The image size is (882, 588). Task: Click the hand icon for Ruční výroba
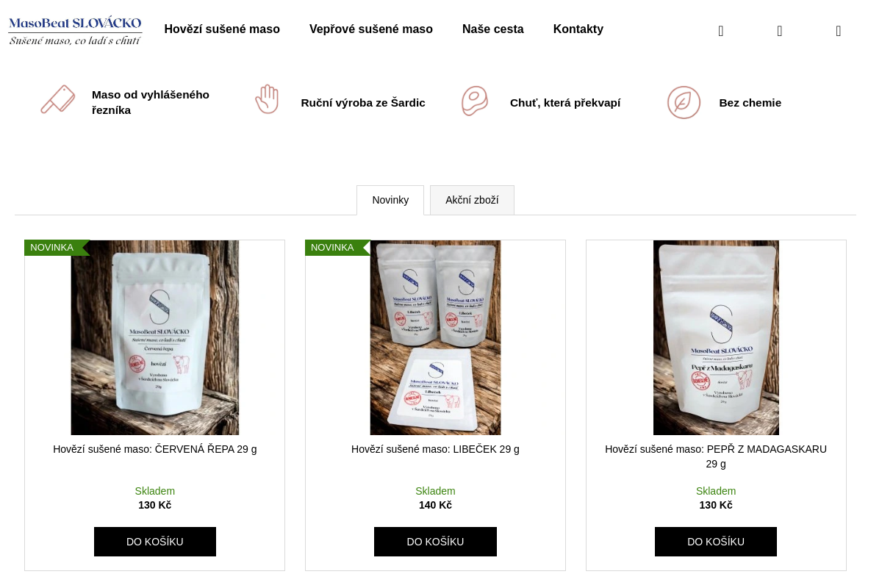(x=267, y=99)
